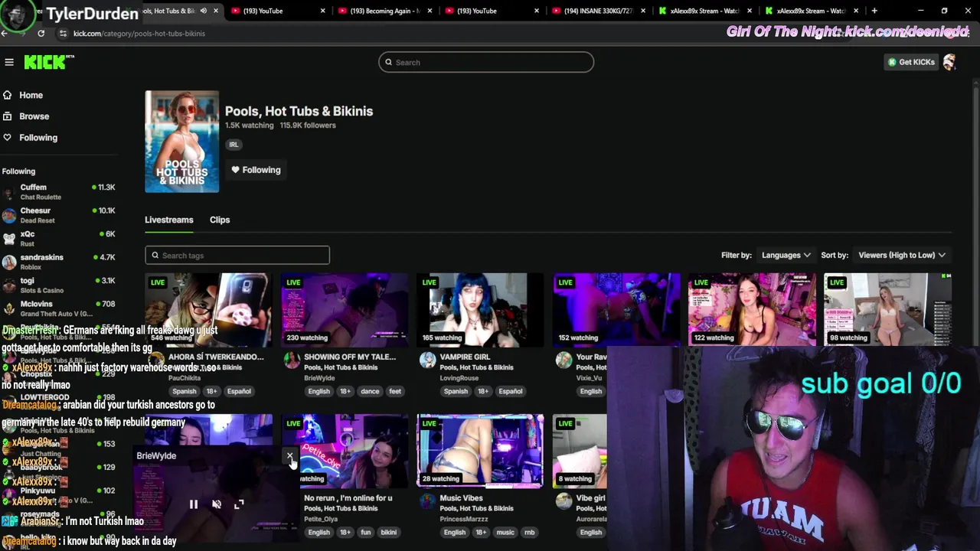Close the '(194) INSANE 330KG' browser tab
The height and width of the screenshot is (551, 980).
[643, 11]
